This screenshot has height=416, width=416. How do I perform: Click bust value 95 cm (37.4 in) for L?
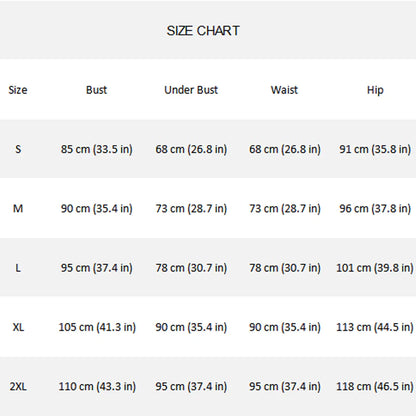tap(97, 268)
